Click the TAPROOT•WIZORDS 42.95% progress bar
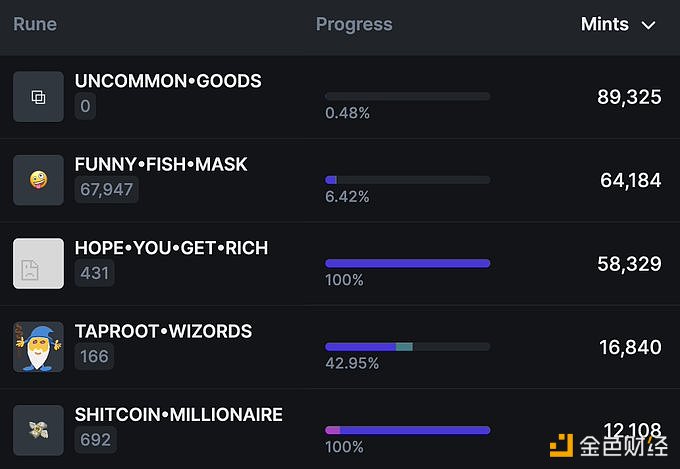680x469 pixels. (408, 347)
